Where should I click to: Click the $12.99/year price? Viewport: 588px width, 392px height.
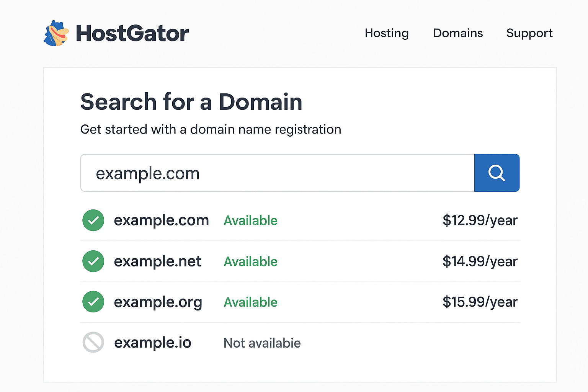click(480, 220)
